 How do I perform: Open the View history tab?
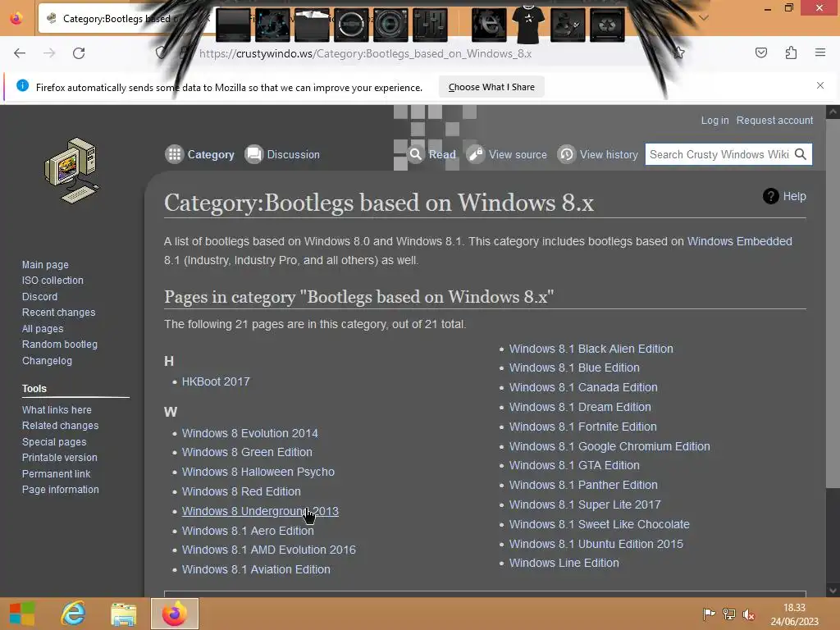598,154
